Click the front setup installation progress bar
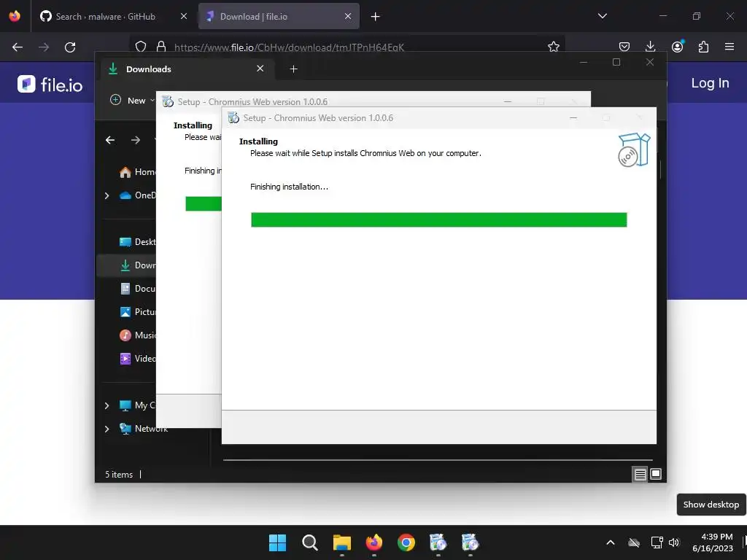The image size is (747, 560). (438, 220)
